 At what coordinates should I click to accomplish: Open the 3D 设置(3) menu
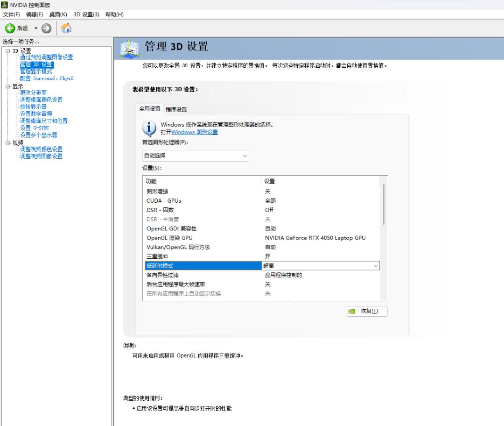coord(86,14)
